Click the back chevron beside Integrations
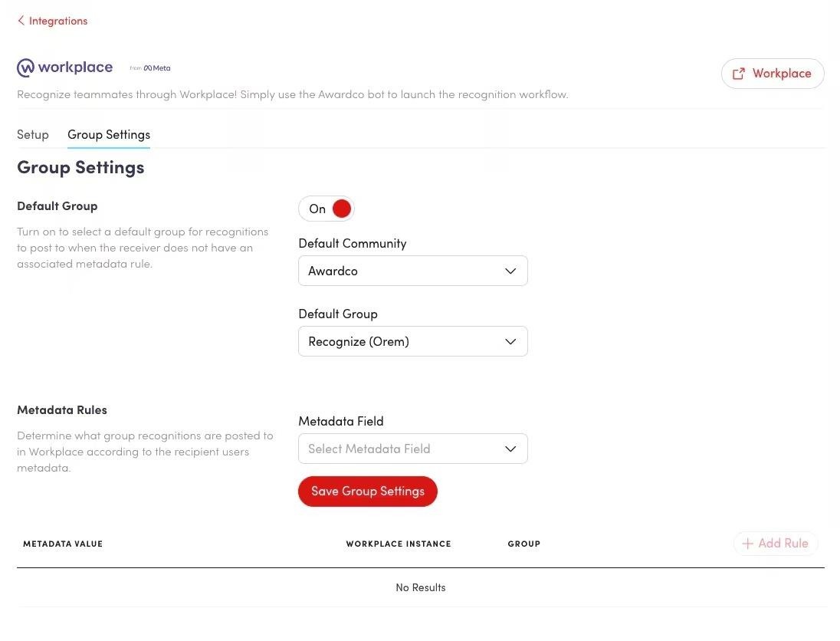Image resolution: width=840 pixels, height=641 pixels. tap(21, 21)
